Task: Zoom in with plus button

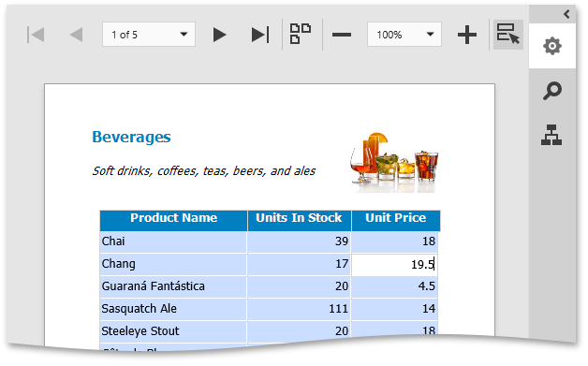Action: tap(467, 35)
